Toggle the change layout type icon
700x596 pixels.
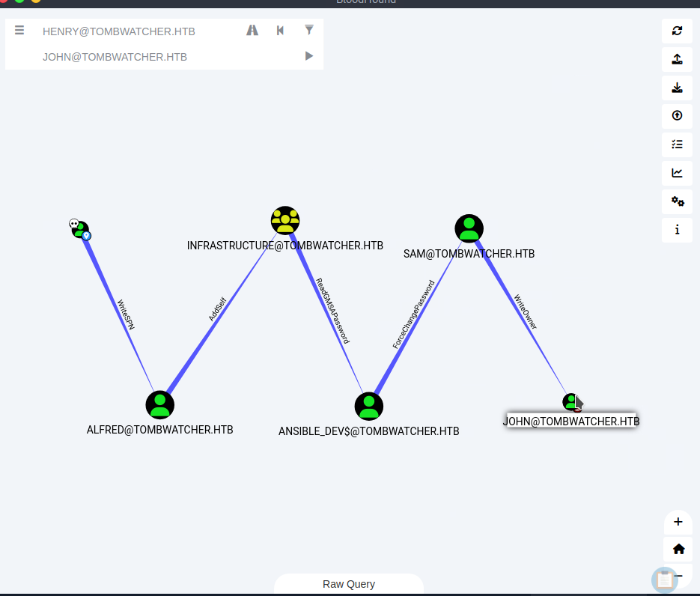tap(677, 145)
